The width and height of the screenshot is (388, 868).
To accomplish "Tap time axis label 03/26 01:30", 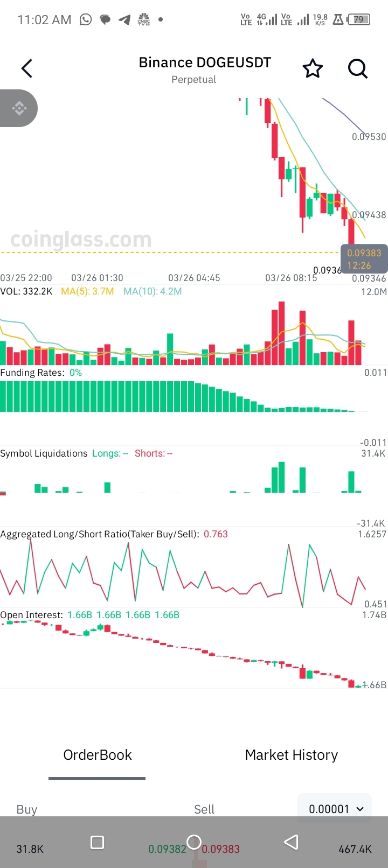I will (x=97, y=278).
